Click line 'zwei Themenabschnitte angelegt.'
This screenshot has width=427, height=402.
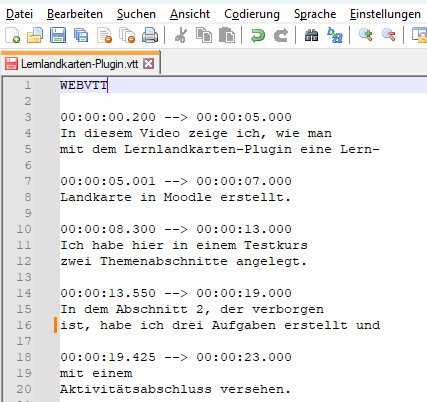(183, 261)
